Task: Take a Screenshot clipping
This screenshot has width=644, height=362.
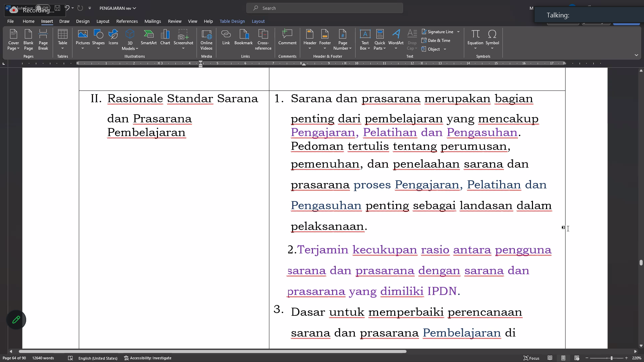Action: [183, 40]
